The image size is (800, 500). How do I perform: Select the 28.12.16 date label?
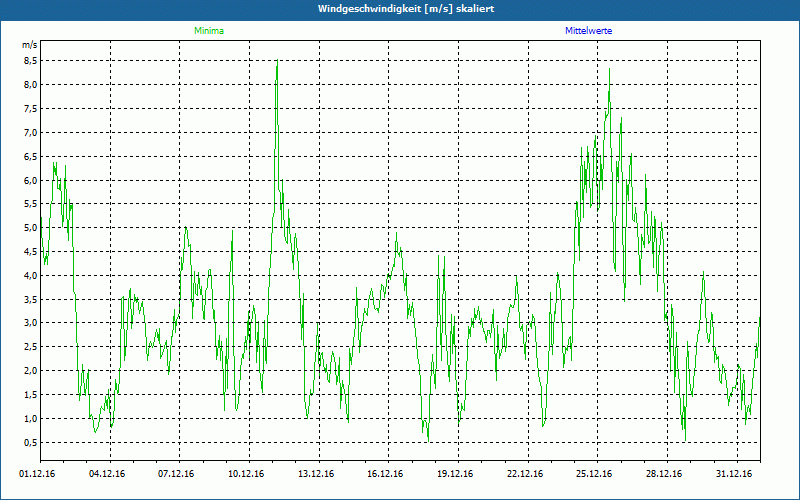pos(664,474)
